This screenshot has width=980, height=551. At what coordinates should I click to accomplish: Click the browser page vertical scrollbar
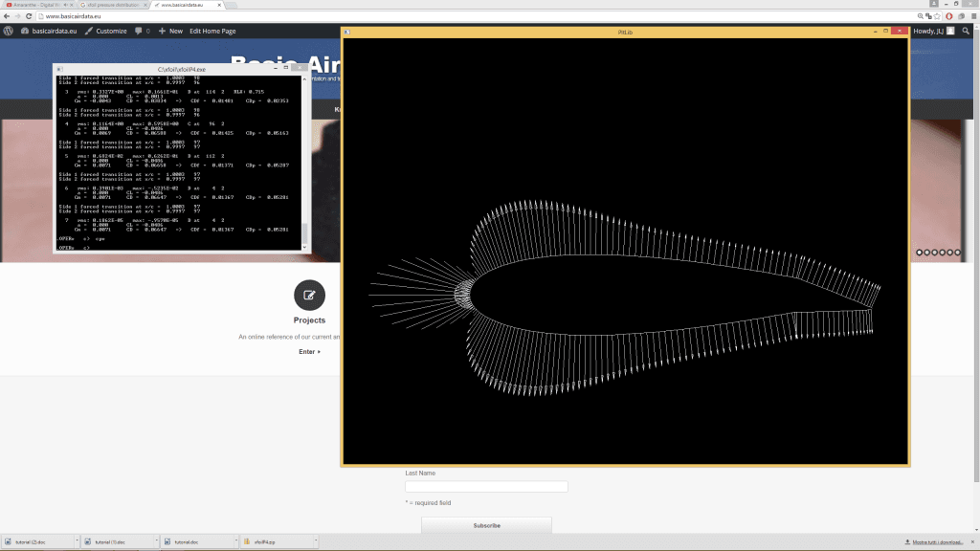[x=976, y=256]
